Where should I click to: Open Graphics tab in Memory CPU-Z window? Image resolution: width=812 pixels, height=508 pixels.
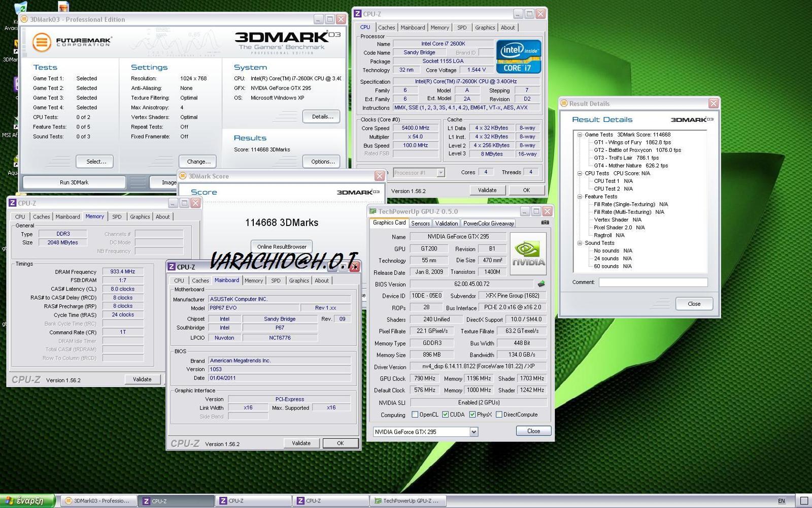pos(140,217)
